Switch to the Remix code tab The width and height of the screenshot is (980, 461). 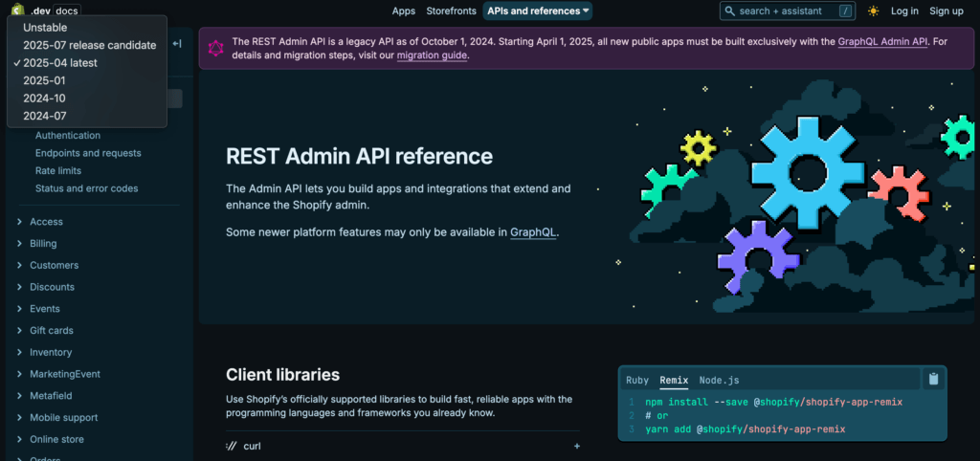pos(674,381)
